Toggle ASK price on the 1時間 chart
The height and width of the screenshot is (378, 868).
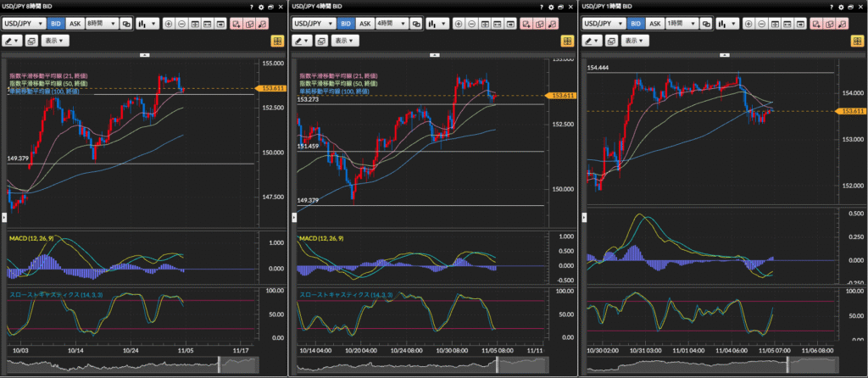(655, 24)
